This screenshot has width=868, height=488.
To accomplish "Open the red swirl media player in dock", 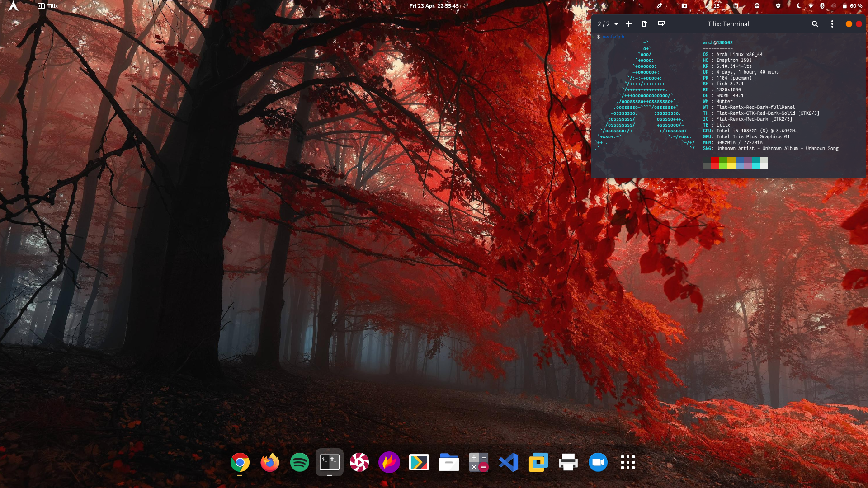I will [x=359, y=462].
